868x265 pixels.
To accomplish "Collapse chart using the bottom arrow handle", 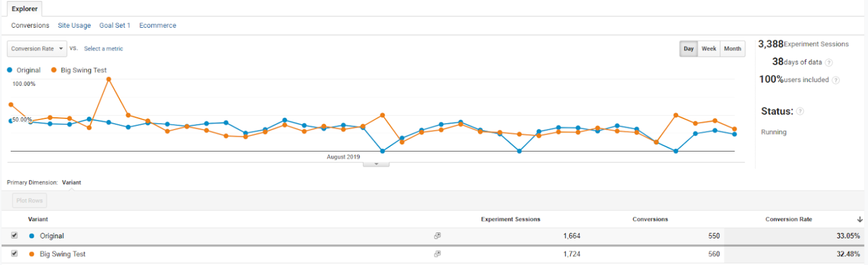I will [376, 164].
